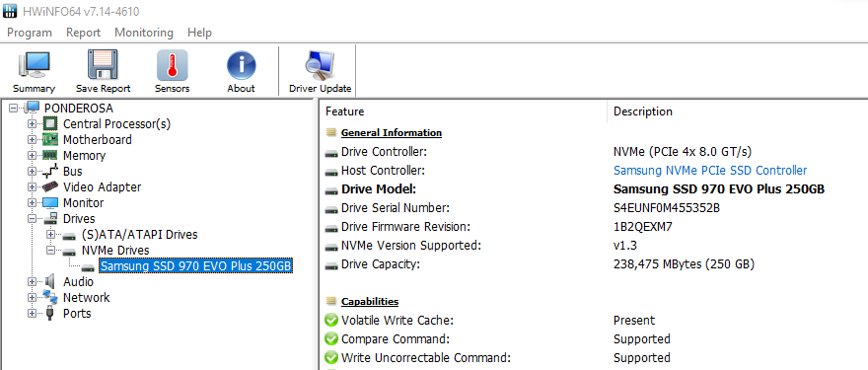Expand the (S)ATA/ATAPI Drives node
The height and width of the screenshot is (370, 868).
click(51, 235)
